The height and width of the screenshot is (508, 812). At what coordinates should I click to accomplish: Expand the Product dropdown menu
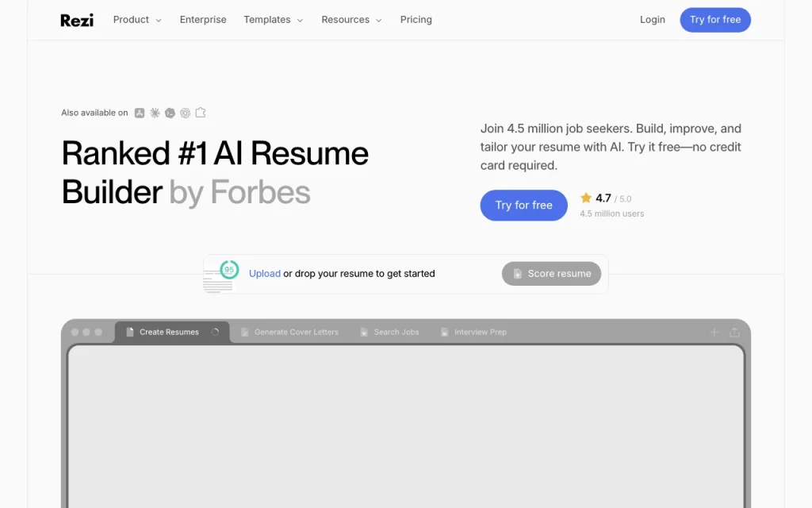[x=137, y=20]
